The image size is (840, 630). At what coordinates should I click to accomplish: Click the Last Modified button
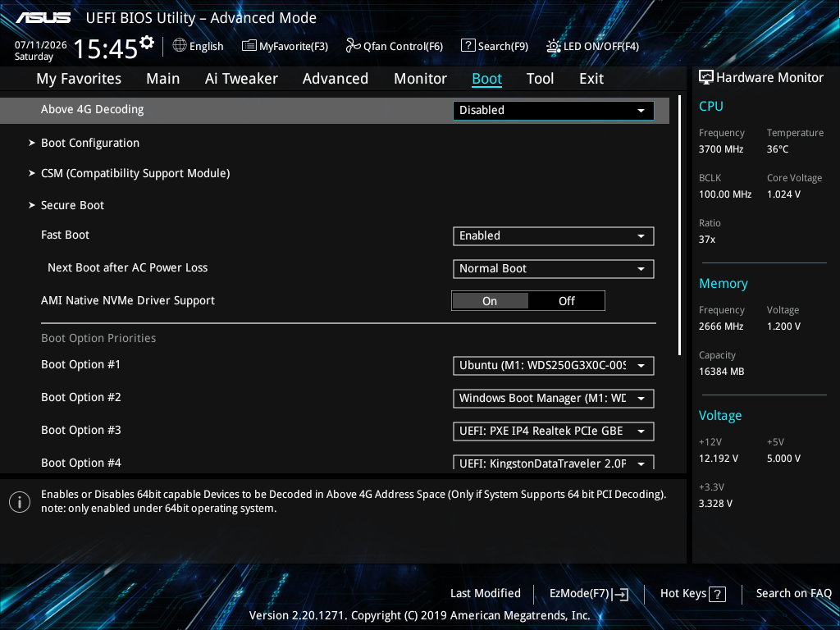click(x=486, y=594)
